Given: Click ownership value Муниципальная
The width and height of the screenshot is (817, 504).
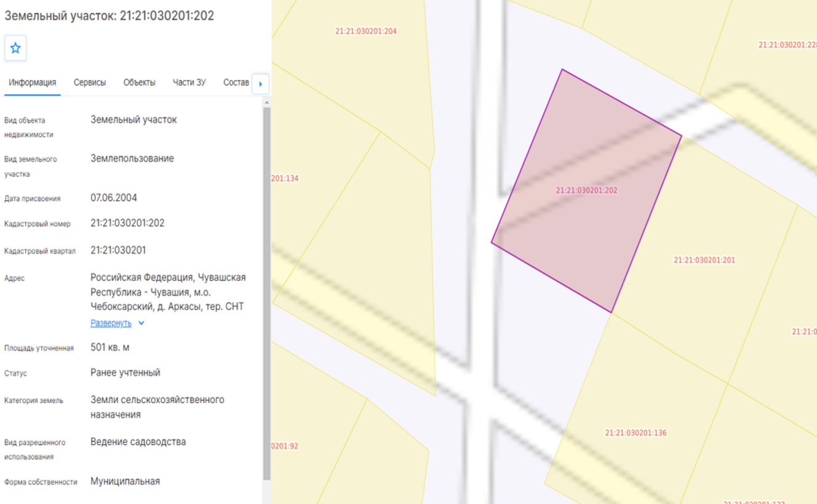Looking at the screenshot, I should coord(126,481).
